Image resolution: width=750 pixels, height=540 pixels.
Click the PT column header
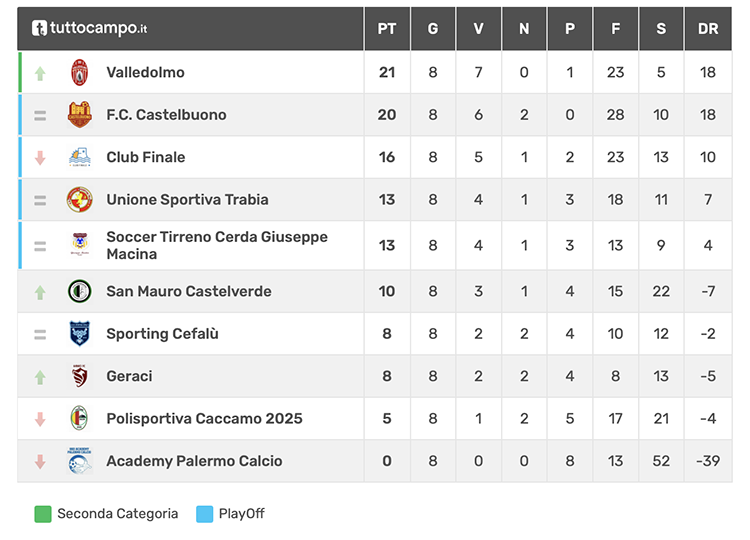click(387, 29)
